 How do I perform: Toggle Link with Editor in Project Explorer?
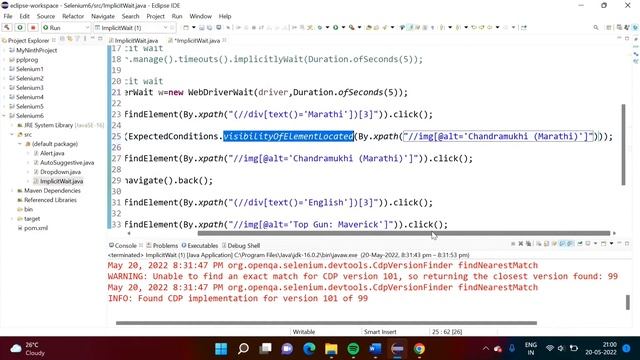[x=70, y=40]
